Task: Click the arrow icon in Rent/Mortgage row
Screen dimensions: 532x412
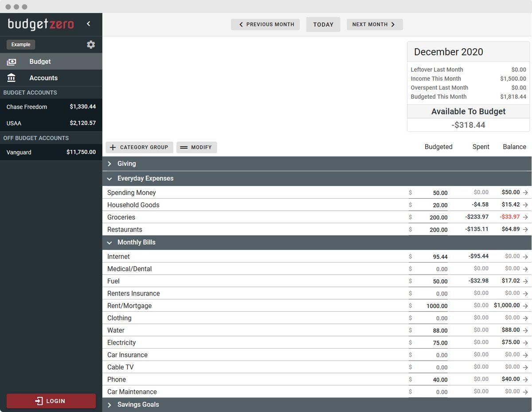Action: tap(525, 306)
